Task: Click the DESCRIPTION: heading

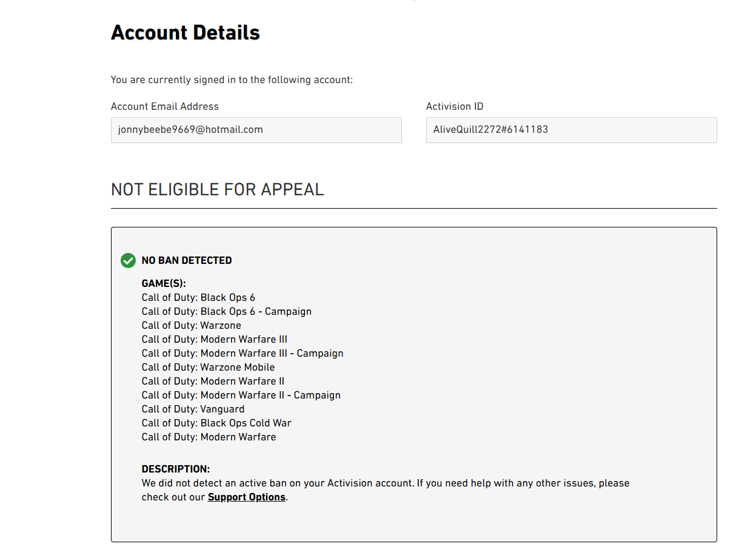Action: 176,469
